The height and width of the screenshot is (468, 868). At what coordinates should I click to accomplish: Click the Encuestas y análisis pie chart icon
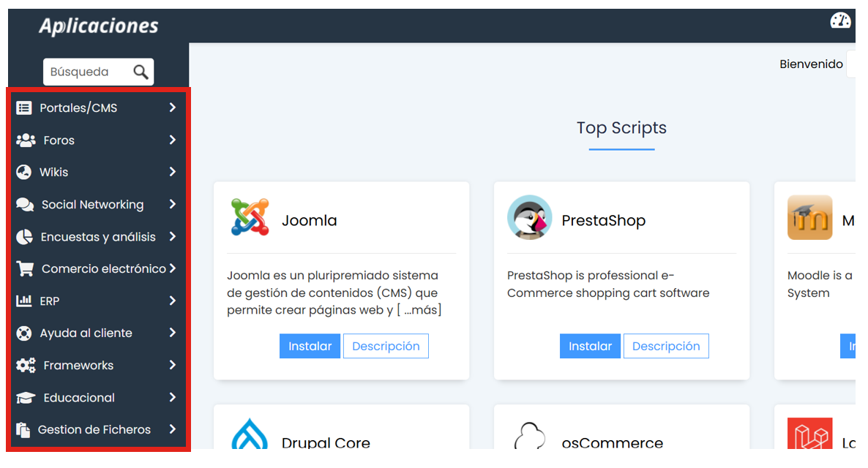[24, 237]
